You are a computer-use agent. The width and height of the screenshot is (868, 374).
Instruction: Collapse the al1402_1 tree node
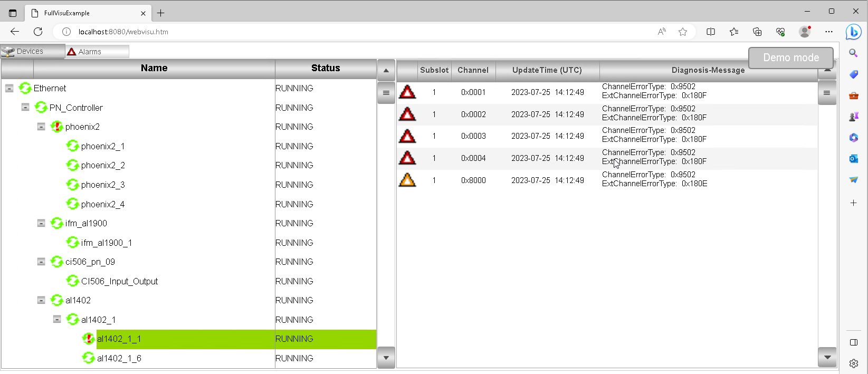click(57, 320)
